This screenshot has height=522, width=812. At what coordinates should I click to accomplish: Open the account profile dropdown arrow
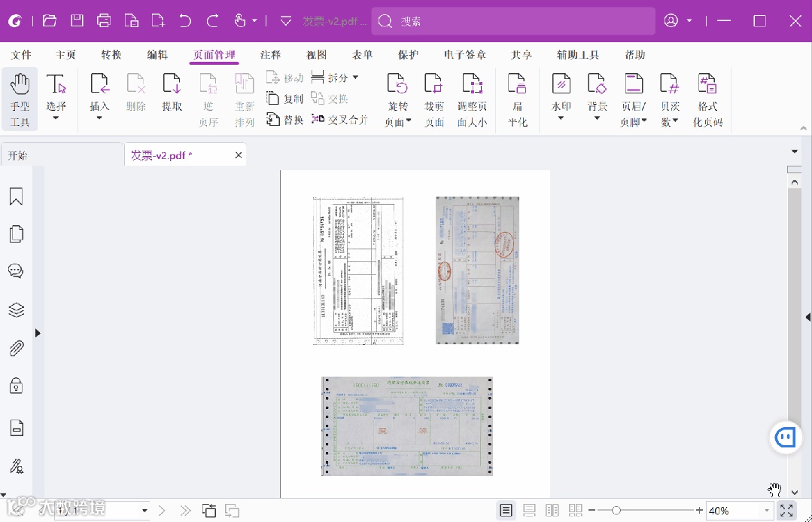pyautogui.click(x=689, y=21)
